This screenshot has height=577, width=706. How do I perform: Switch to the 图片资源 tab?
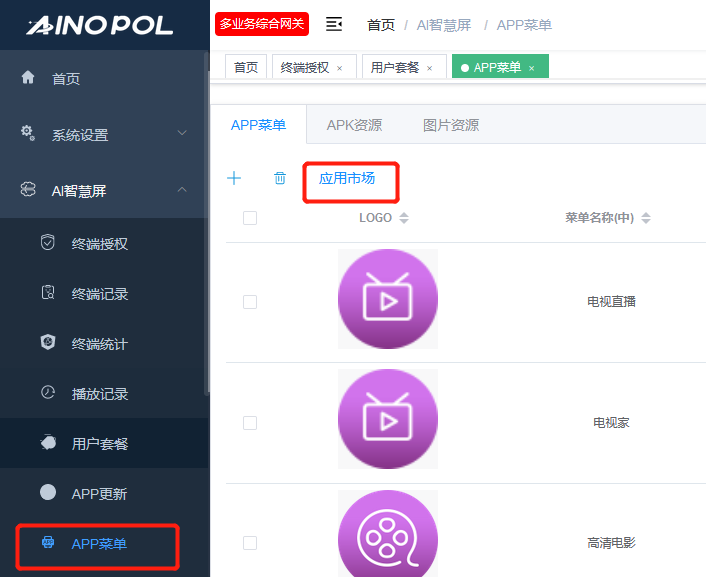[450, 125]
